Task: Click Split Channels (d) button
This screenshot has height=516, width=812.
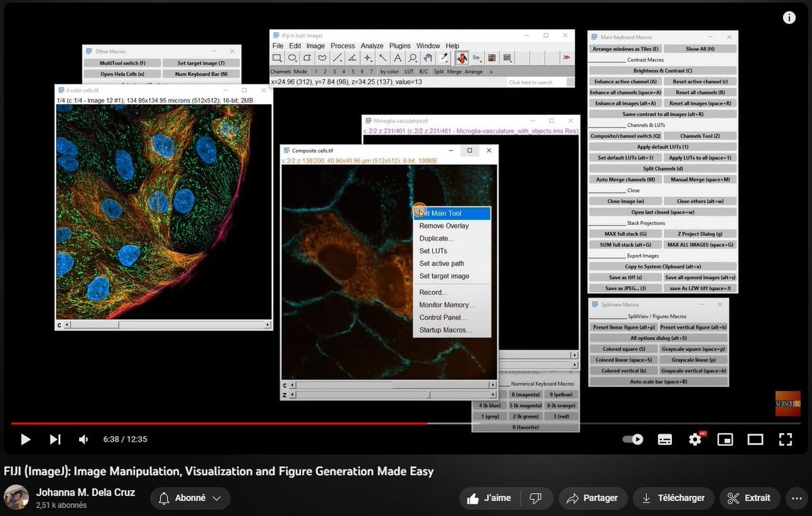Action: point(662,168)
